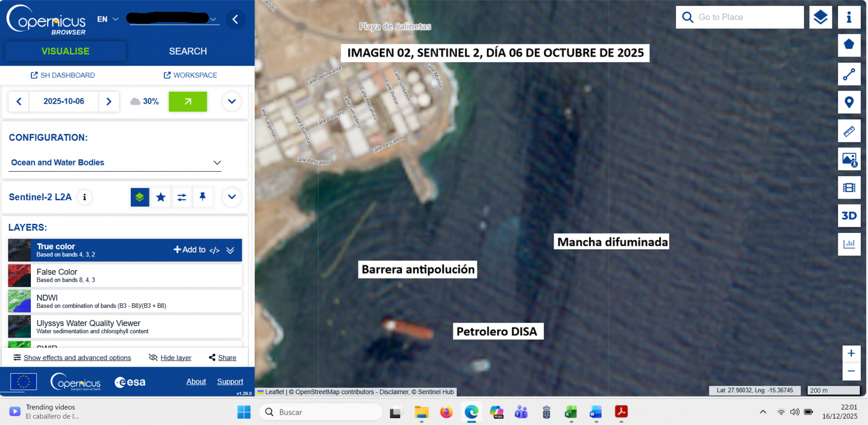This screenshot has height=425, width=868.
Task: Toggle the star favorite for Sentinel-2 L2A
Action: pyautogui.click(x=161, y=197)
